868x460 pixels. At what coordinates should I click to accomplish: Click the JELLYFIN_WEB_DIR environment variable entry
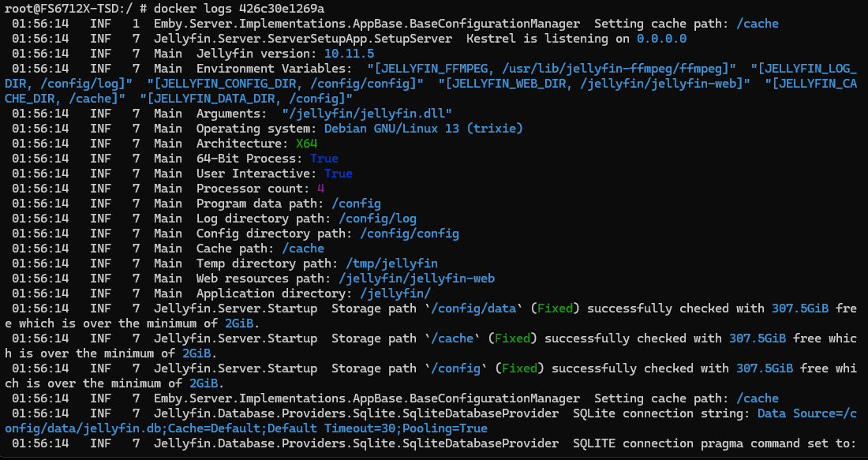pos(590,83)
